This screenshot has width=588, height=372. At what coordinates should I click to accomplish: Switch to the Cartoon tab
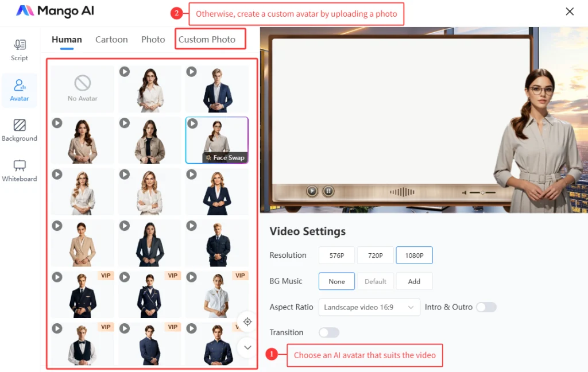click(x=111, y=39)
